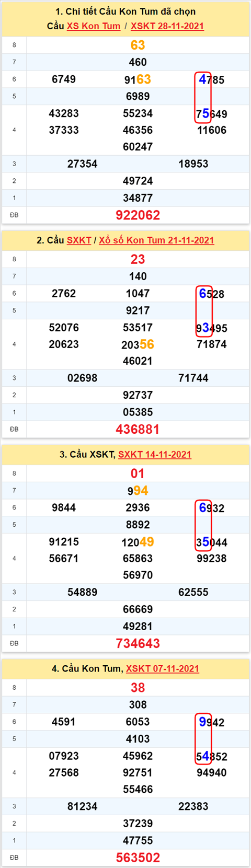Select the prize-3 number 18953
This screenshot has height=868, width=251.
193,164
